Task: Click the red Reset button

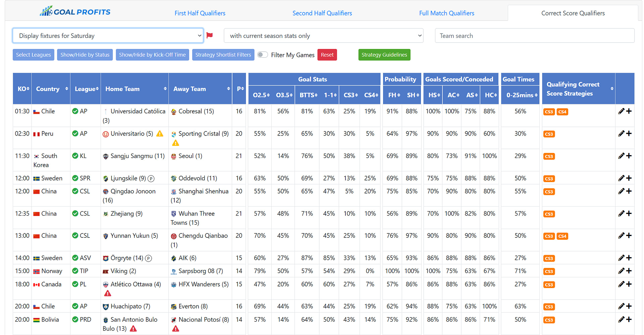Action: [x=327, y=55]
